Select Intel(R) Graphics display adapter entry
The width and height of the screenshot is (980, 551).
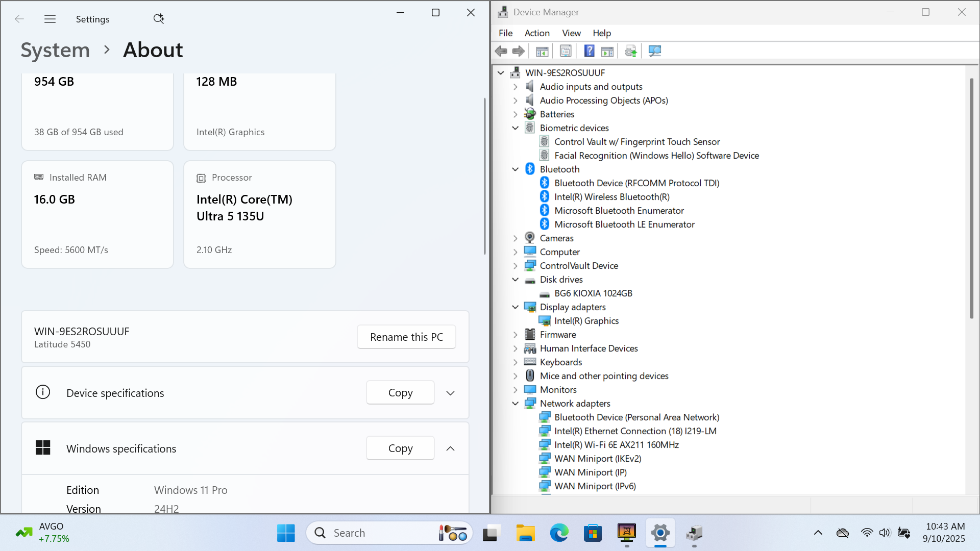pyautogui.click(x=586, y=321)
